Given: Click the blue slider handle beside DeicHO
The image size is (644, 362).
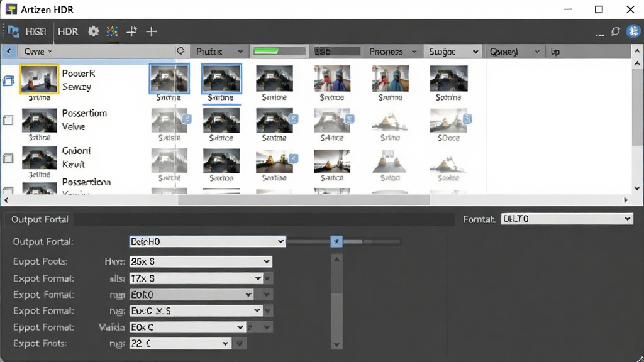Looking at the screenshot, I should tap(336, 241).
